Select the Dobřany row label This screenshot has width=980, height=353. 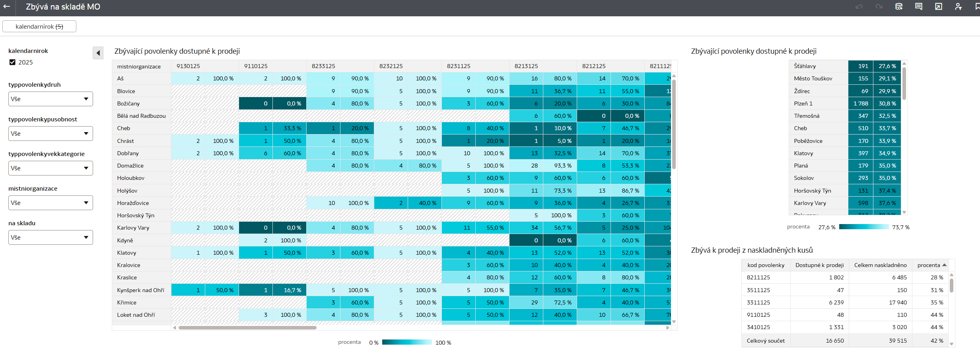tap(142, 153)
